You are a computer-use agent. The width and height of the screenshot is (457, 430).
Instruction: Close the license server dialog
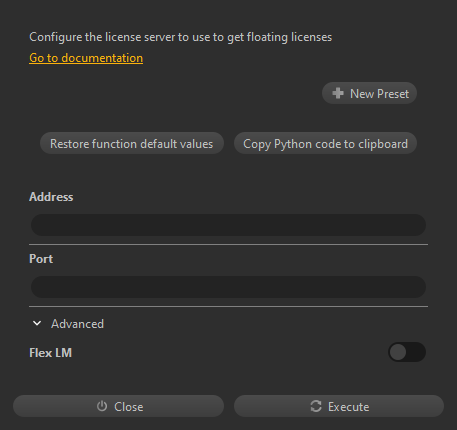point(118,406)
